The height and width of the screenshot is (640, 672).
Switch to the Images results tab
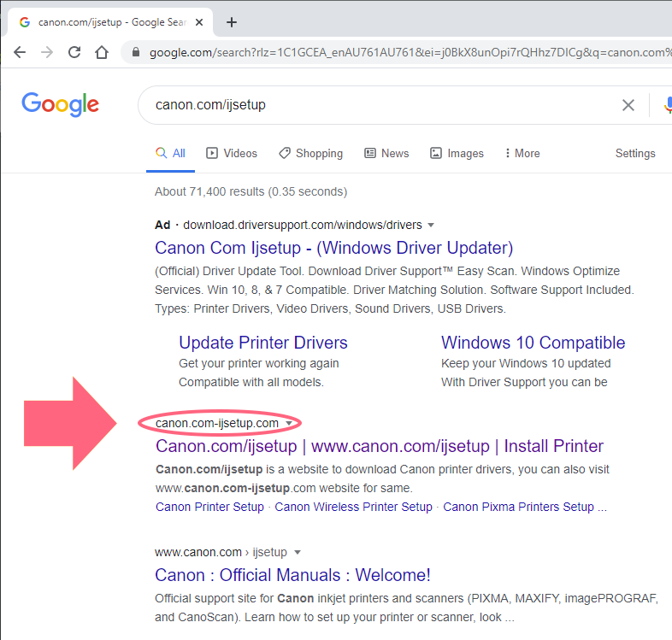(457, 153)
